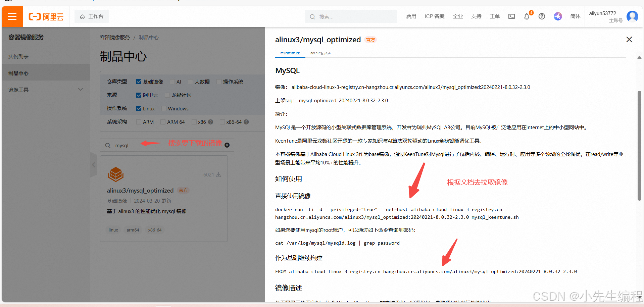The image size is (644, 307).
Task: Toggle the AI repository type checkbox
Action: [172, 82]
